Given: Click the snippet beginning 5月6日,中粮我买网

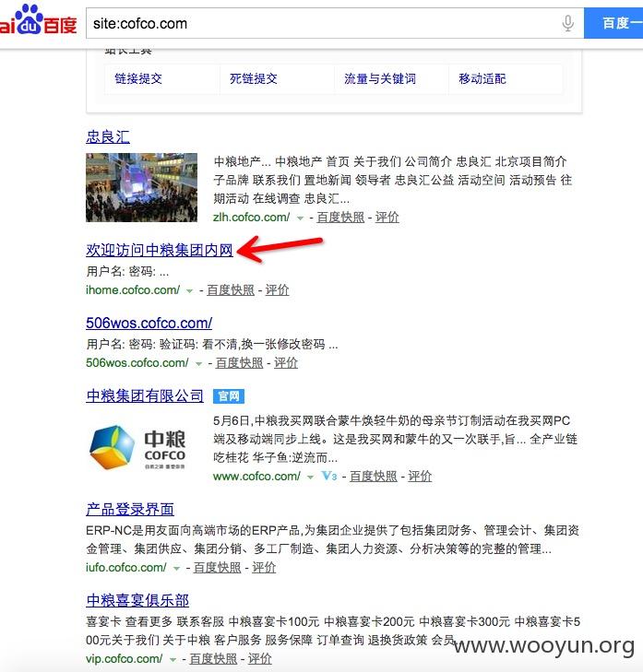Looking at the screenshot, I should [395, 439].
